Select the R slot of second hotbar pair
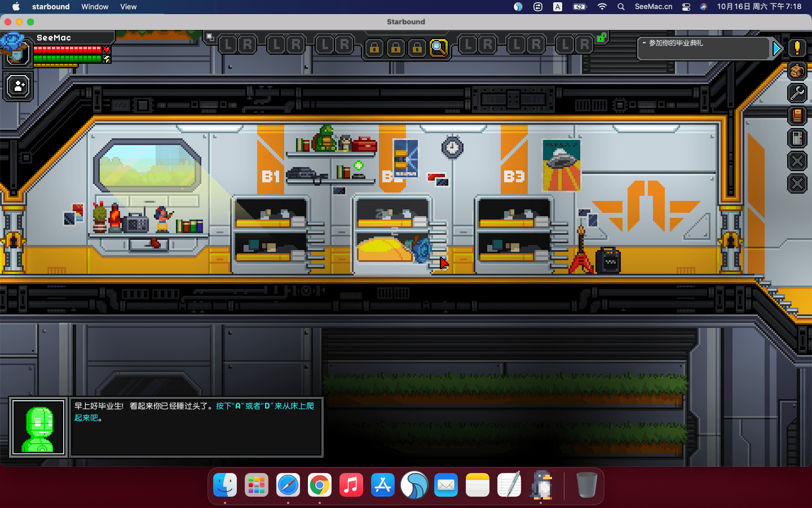812x508 pixels. (x=296, y=45)
